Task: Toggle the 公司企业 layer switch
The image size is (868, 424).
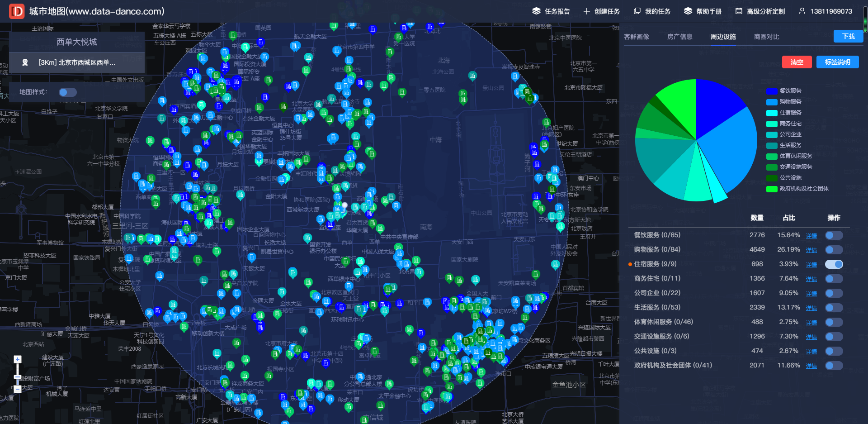Action: [x=834, y=293]
